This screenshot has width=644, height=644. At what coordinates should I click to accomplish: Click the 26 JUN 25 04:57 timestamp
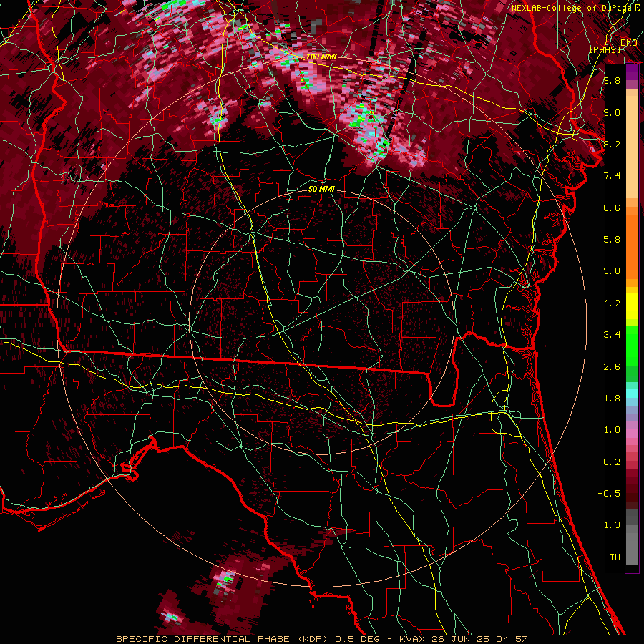(x=479, y=639)
